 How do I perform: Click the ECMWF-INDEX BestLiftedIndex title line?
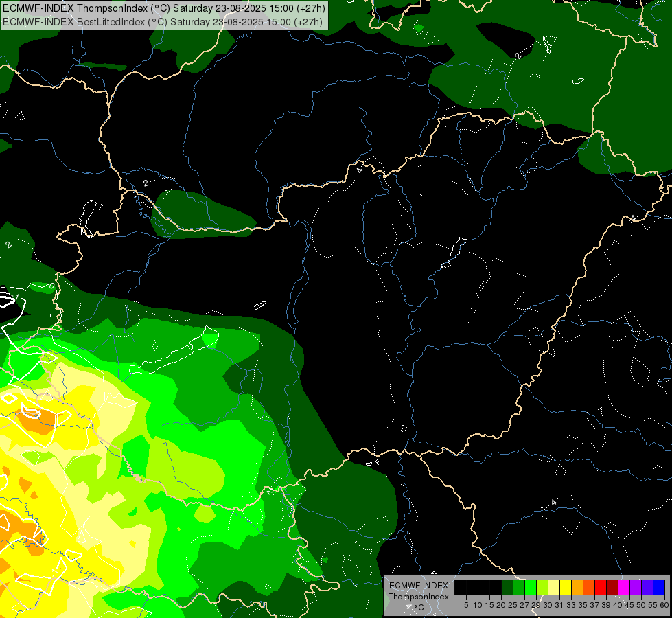[163, 21]
